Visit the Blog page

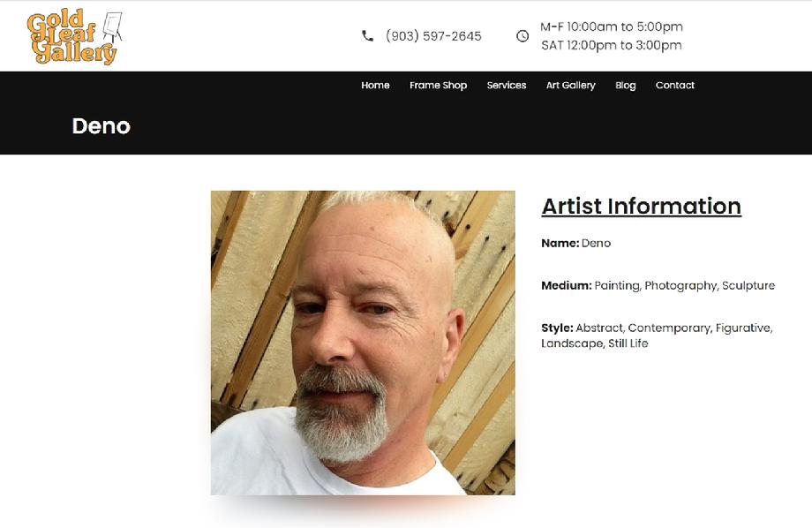tap(626, 86)
